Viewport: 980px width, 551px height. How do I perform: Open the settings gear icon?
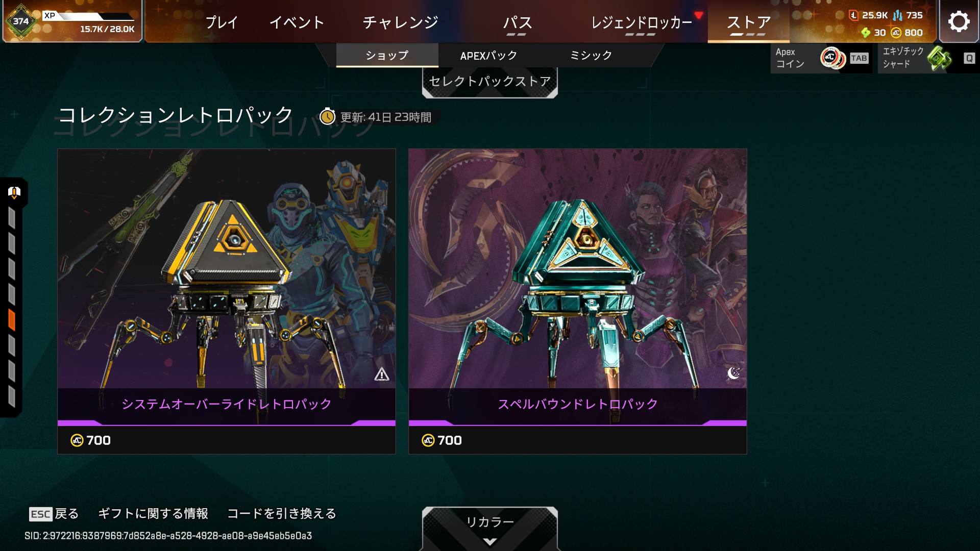[959, 21]
